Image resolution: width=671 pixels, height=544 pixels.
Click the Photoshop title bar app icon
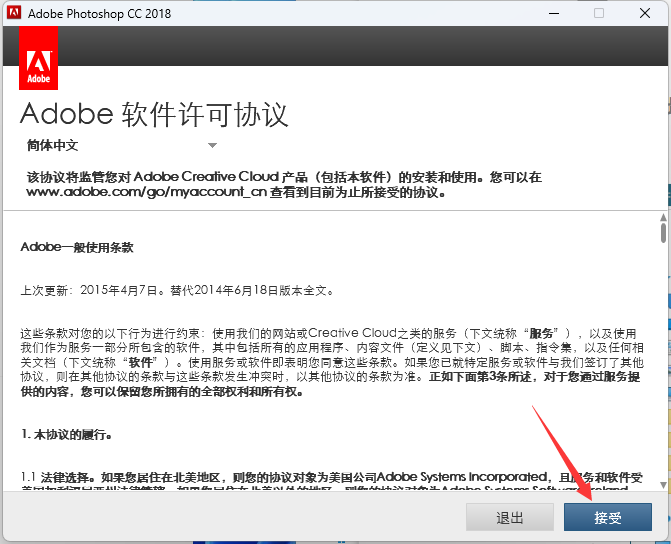pos(14,12)
